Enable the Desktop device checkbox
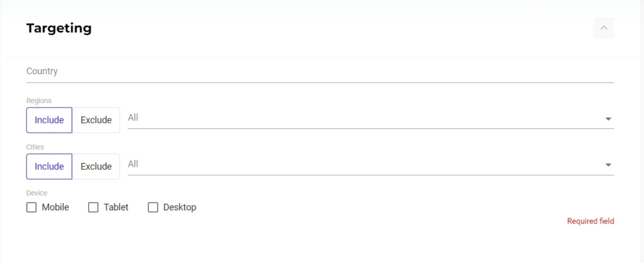Screen dimensions: 644x263 point(153,207)
